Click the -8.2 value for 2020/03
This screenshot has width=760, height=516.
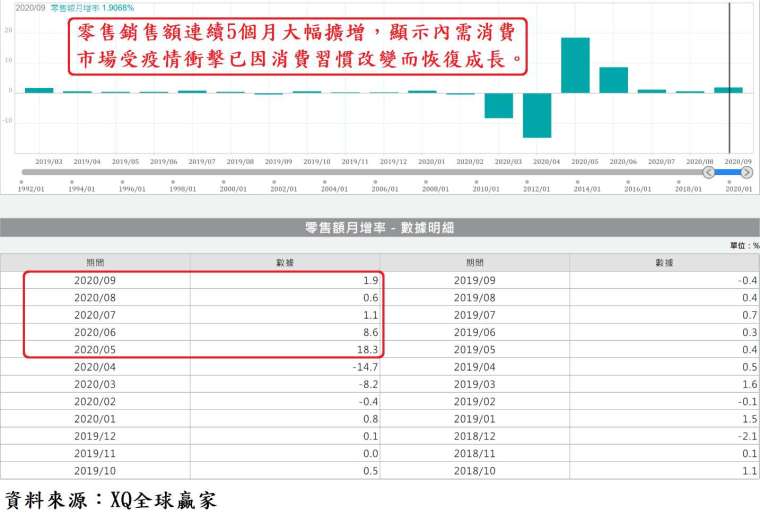click(x=368, y=384)
